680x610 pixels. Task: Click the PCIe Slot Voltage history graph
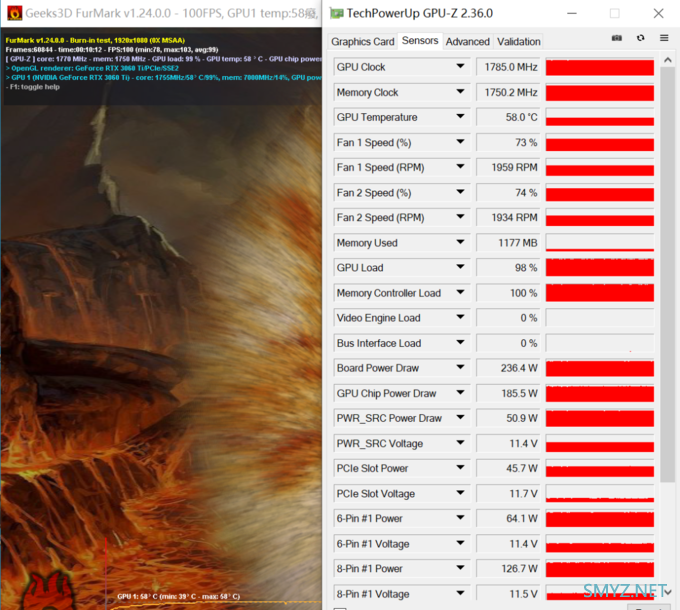pos(600,493)
